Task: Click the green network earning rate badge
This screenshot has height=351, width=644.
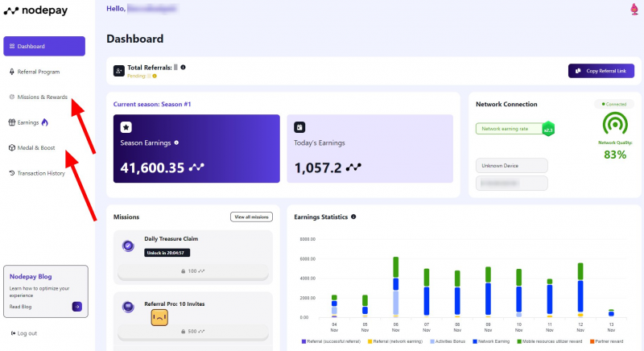Action: (x=547, y=129)
